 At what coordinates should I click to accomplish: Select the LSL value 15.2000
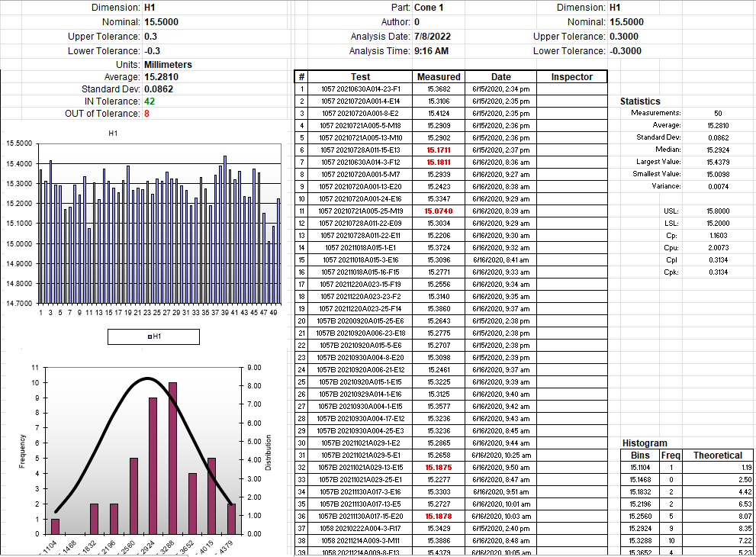click(x=718, y=224)
